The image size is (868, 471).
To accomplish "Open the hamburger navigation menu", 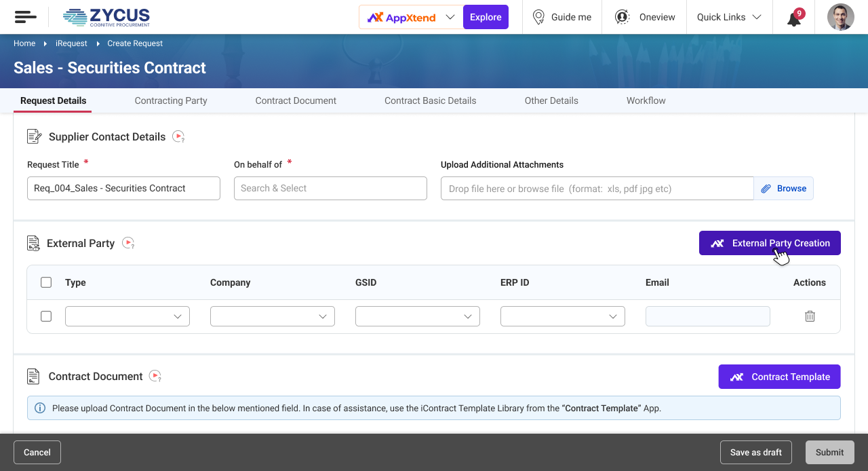I will 25,17.
